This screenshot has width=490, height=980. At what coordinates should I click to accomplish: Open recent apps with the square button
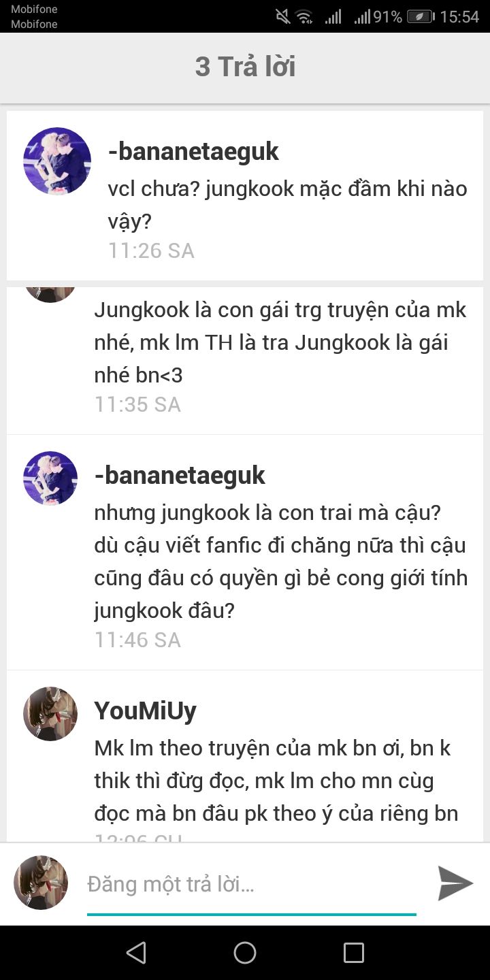354,952
